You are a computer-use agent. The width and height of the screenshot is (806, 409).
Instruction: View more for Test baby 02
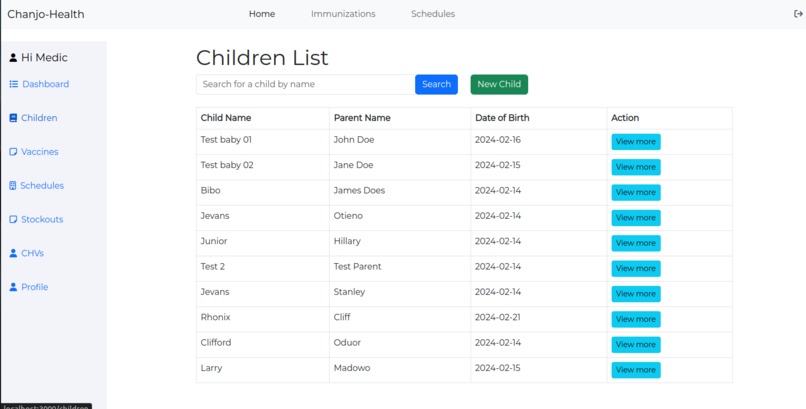[x=636, y=167]
